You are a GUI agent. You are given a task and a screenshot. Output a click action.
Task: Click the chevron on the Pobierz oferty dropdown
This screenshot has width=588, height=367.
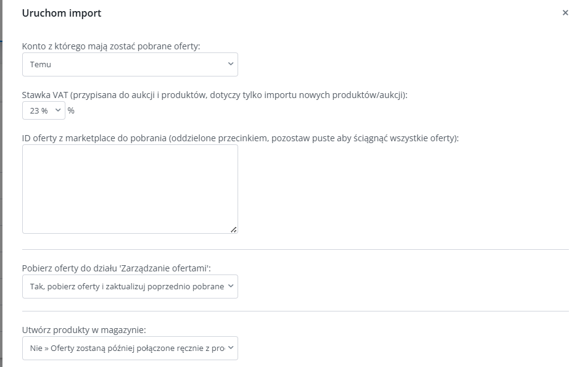(x=231, y=286)
